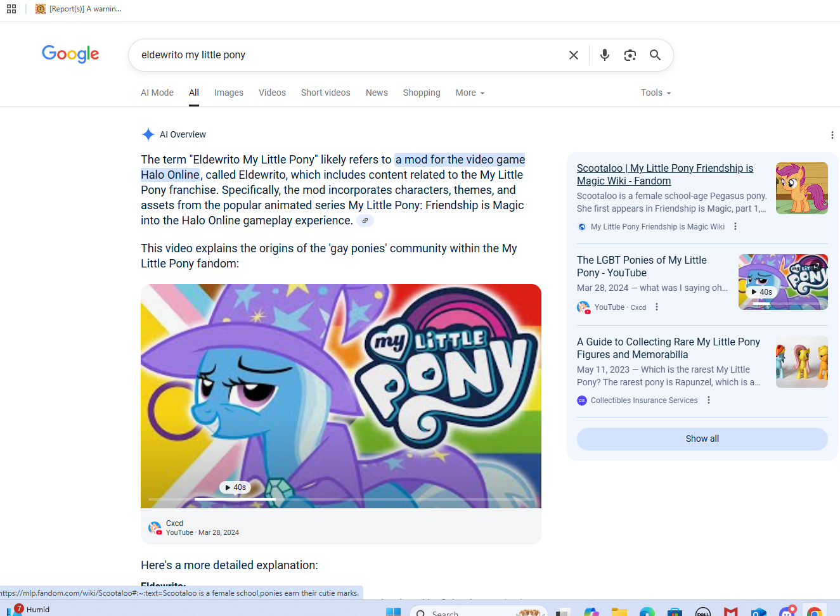Open the Tools dropdown

656,93
